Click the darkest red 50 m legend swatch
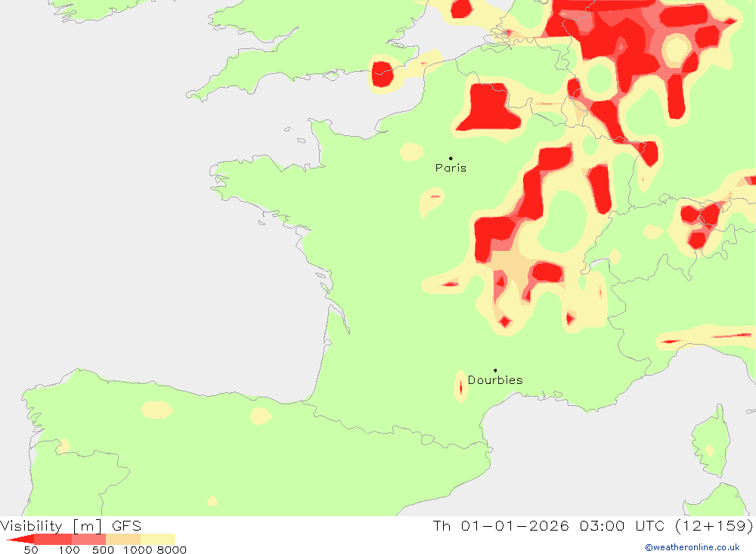 (20, 539)
